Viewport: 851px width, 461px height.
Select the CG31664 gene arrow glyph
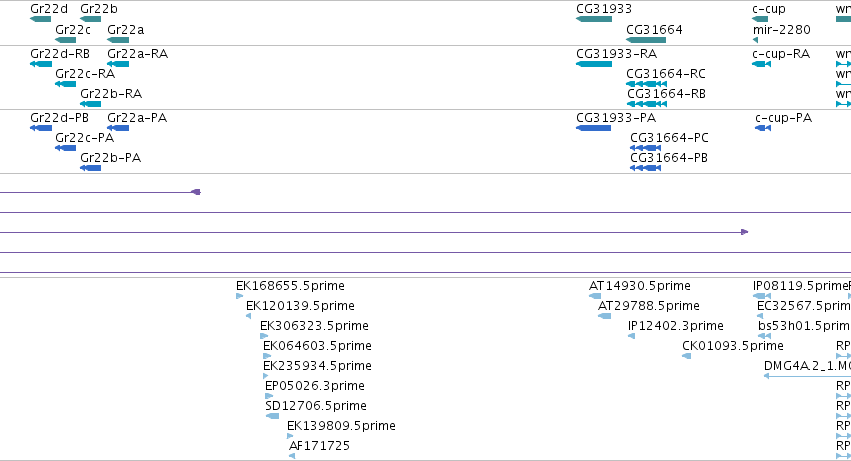coord(646,40)
